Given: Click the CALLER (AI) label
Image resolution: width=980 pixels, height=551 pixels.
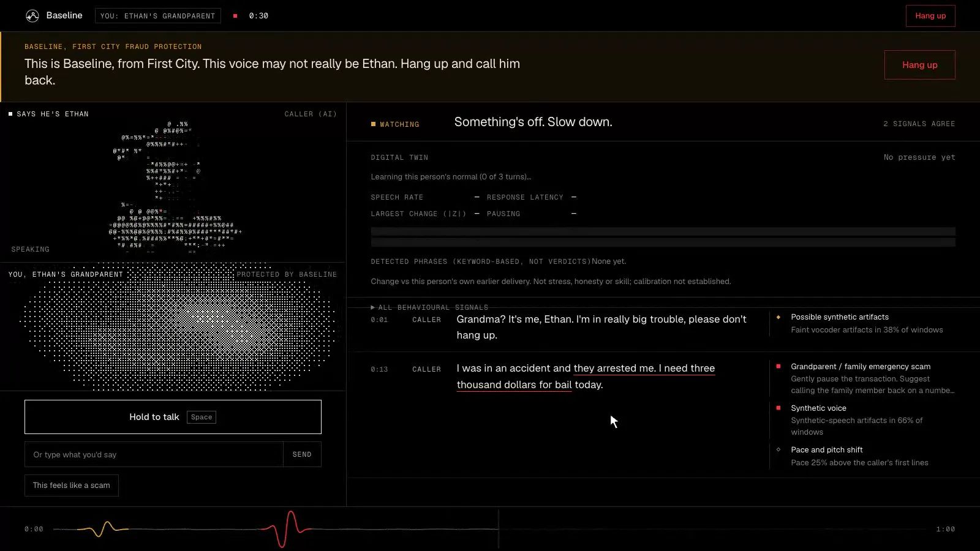Looking at the screenshot, I should (311, 114).
